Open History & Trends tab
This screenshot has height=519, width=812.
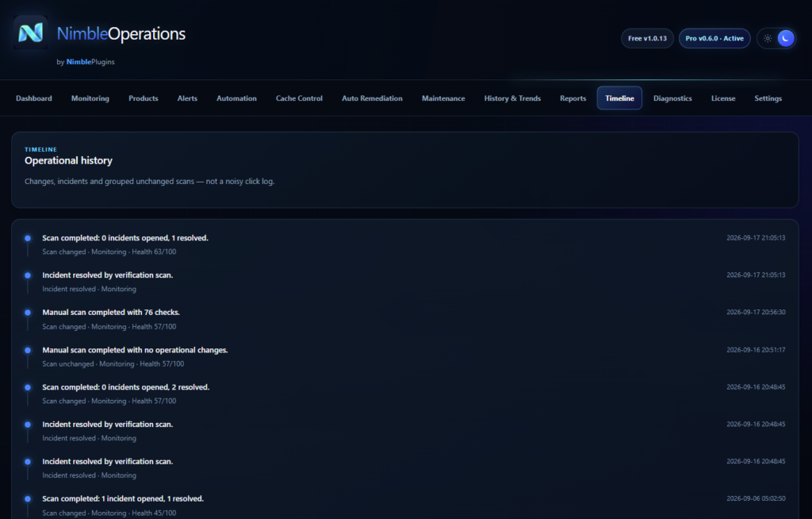point(512,98)
